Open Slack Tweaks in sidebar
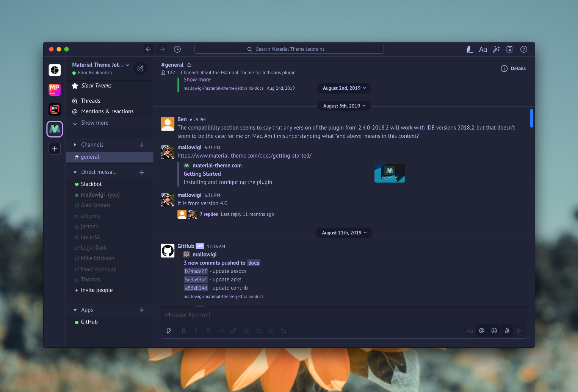 96,86
